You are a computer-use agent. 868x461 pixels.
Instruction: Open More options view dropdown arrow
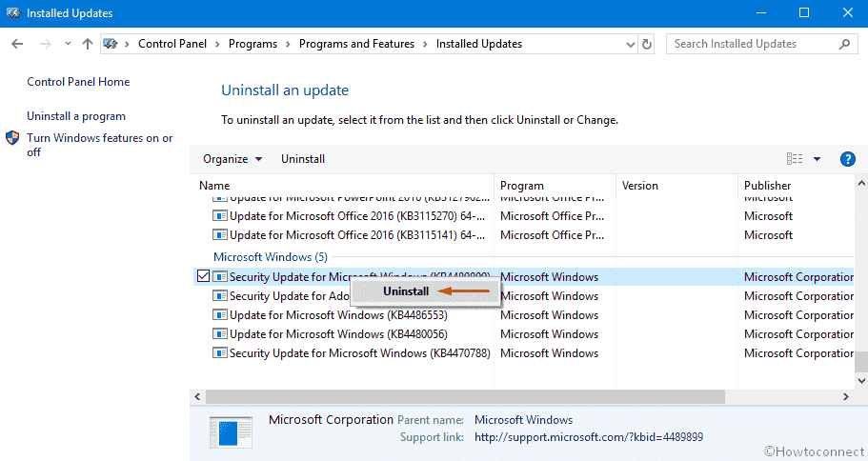click(x=817, y=159)
